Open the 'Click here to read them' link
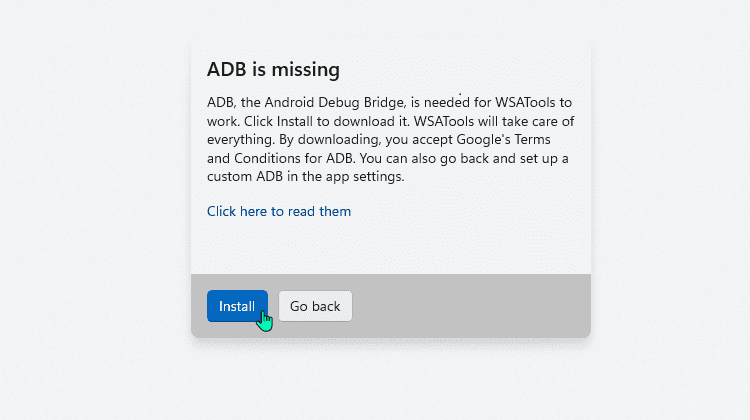 click(279, 211)
